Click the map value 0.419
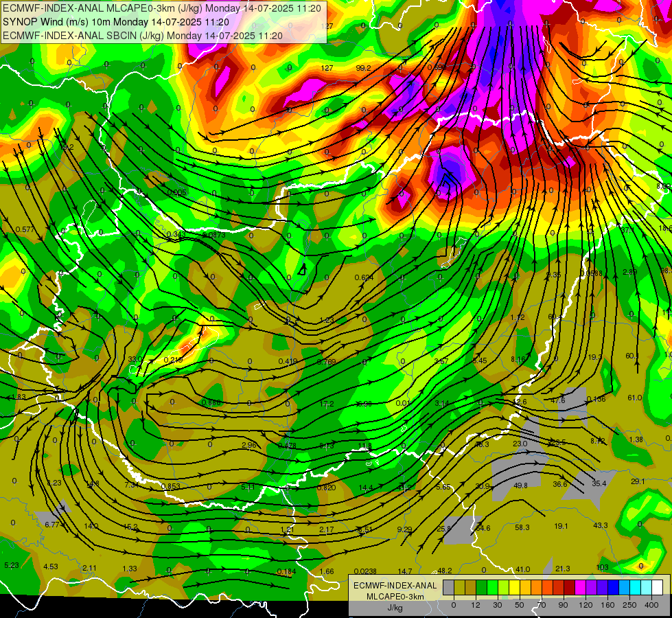672x618 pixels. (x=288, y=361)
